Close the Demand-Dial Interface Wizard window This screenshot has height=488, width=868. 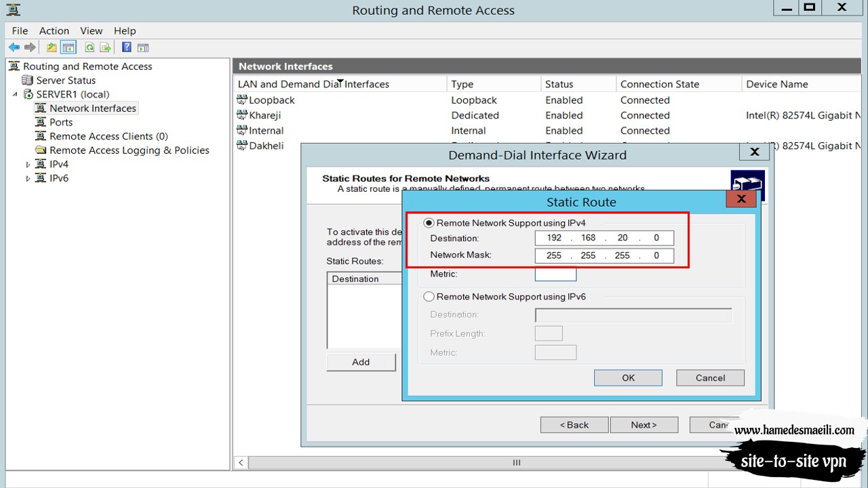754,152
